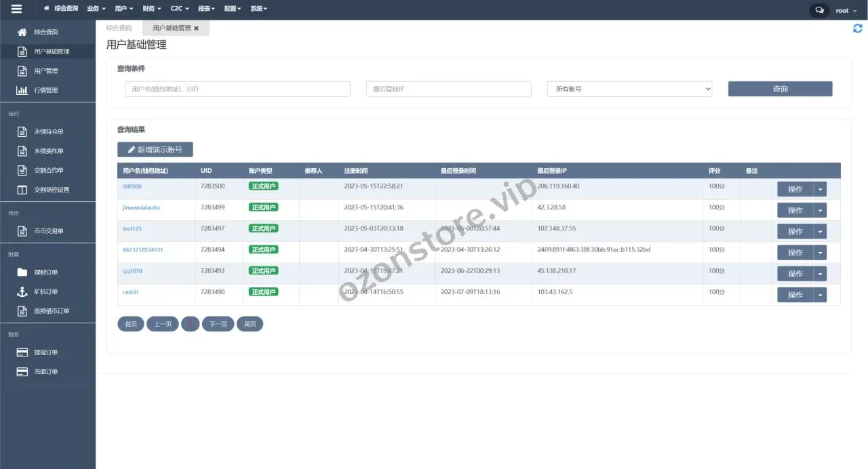Expand 操作 dropdown arrow for user ceshi1
Viewport: 868px width, 469px height.
click(x=820, y=295)
